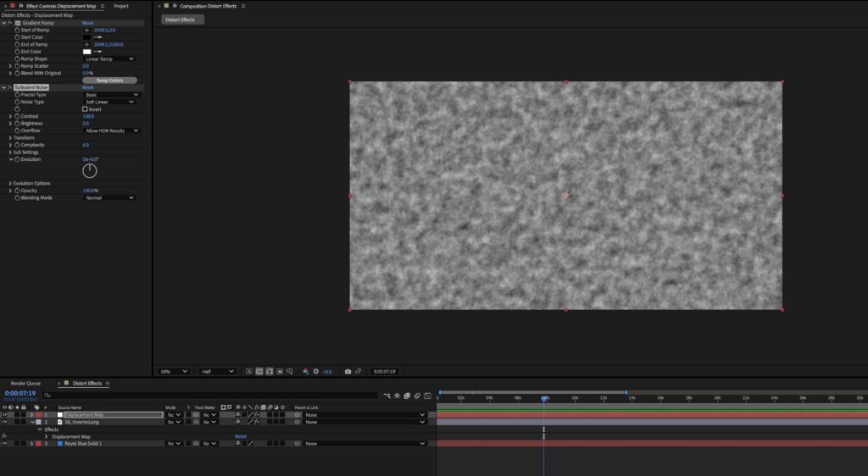Open the Grid and Guide options icon
Image resolution: width=868 pixels, height=476 pixels.
click(x=290, y=372)
